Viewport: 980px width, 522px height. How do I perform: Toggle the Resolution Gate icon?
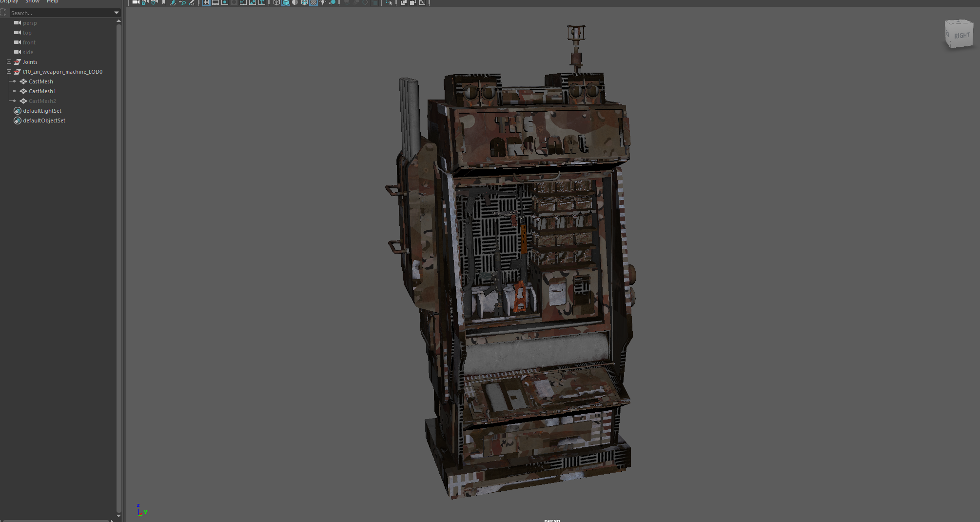[225, 2]
